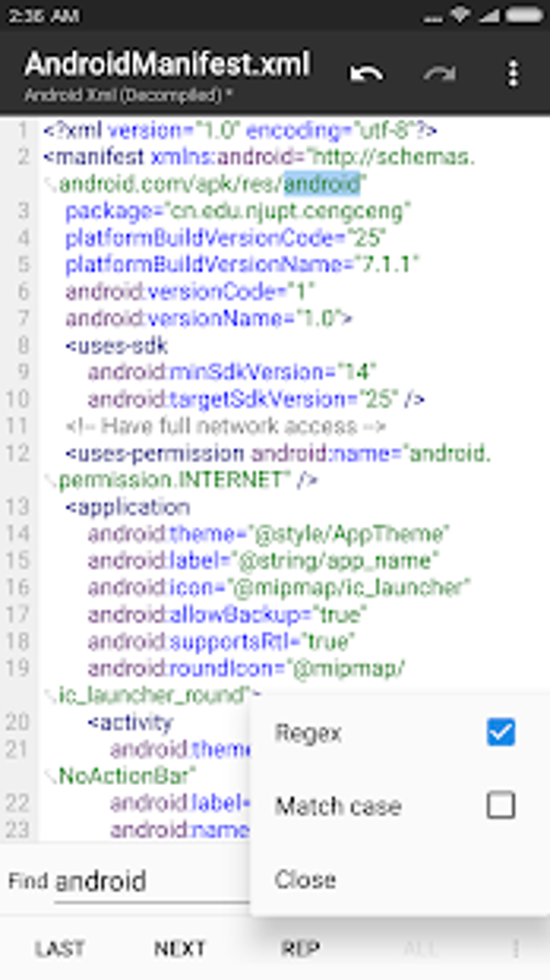Tap android:versionCode="1" line
This screenshot has height=980, width=550.
pyautogui.click(x=190, y=292)
